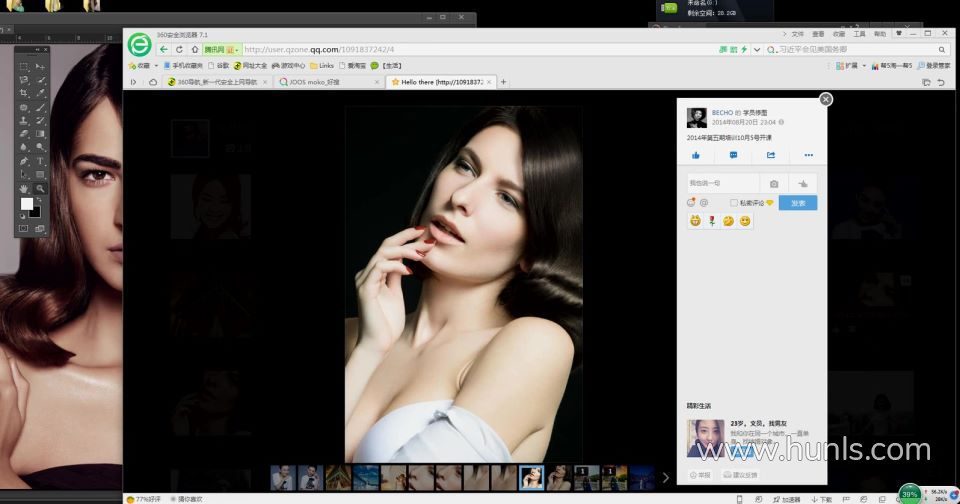Select the Blur tool in Photoshop
This screenshot has height=504, width=960.
tap(23, 147)
